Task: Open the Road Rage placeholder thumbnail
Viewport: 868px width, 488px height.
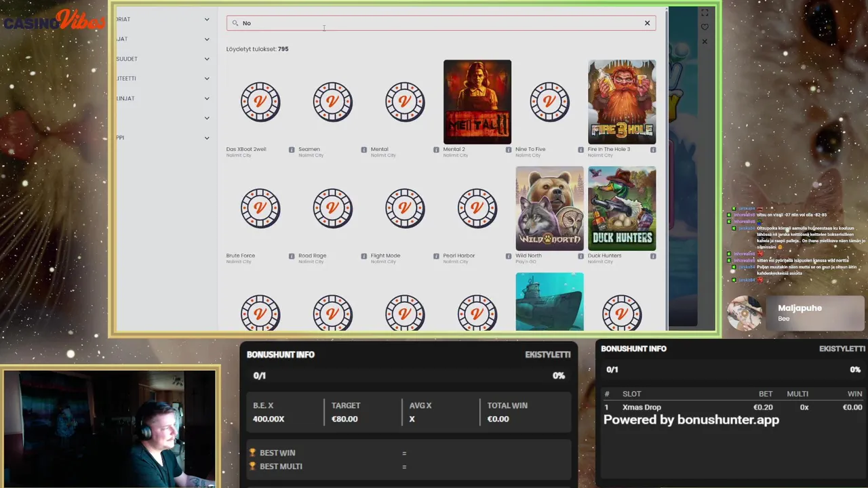Action: (x=333, y=208)
